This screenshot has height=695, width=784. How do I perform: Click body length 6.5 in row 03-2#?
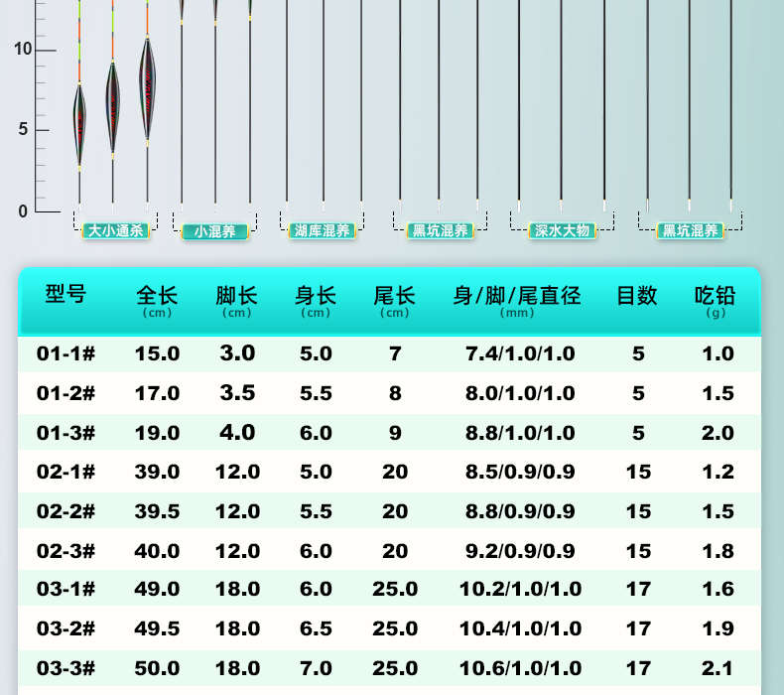(316, 628)
